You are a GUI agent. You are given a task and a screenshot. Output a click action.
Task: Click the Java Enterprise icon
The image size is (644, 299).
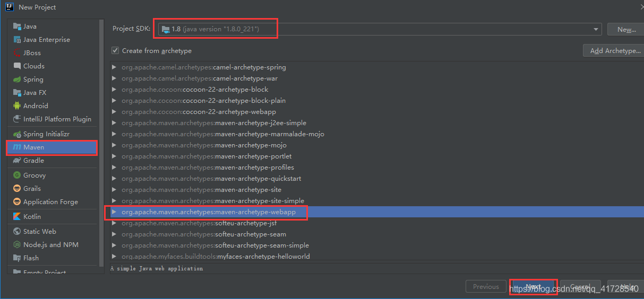17,39
